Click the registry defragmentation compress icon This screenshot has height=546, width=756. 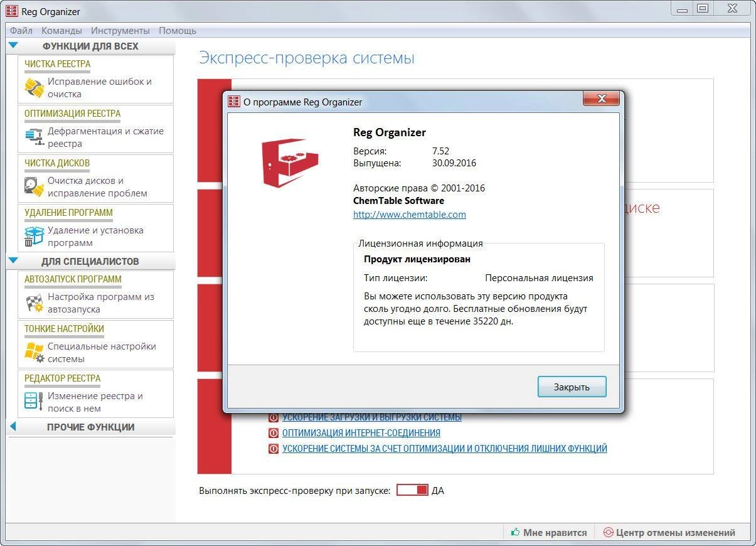pyautogui.click(x=34, y=137)
